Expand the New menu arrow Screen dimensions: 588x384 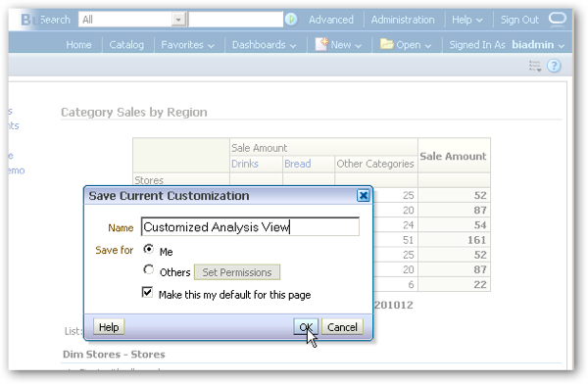tap(358, 46)
